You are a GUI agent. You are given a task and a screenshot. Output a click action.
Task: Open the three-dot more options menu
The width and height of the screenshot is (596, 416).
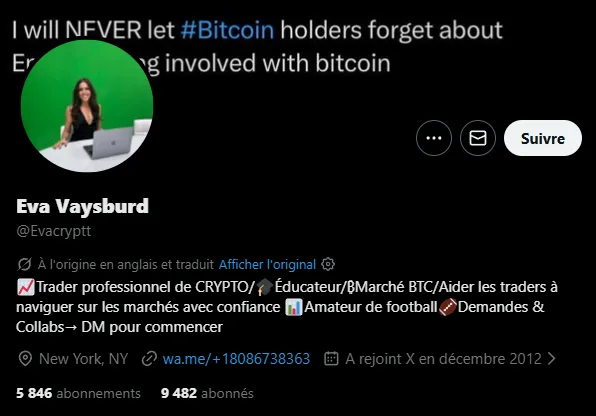[x=434, y=138]
